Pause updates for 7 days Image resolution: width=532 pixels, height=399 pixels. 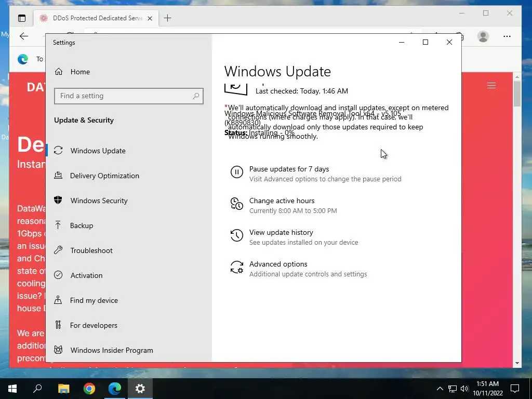click(315, 174)
